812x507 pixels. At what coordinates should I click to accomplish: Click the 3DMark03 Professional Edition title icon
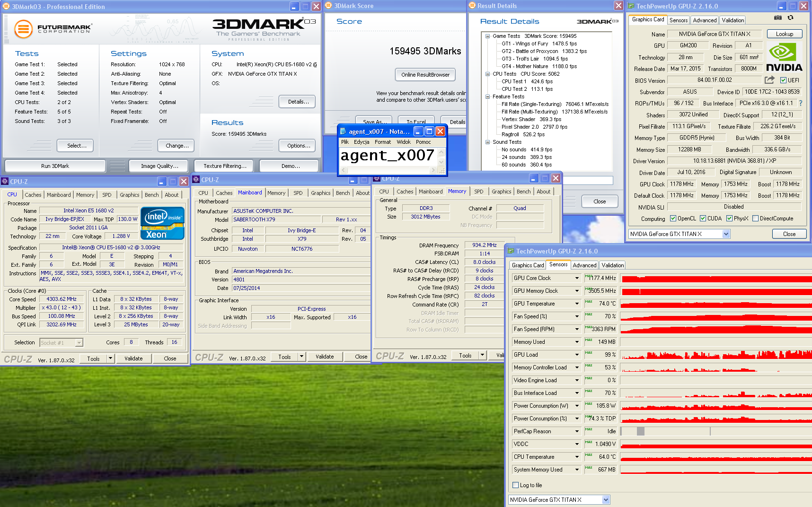coord(6,7)
